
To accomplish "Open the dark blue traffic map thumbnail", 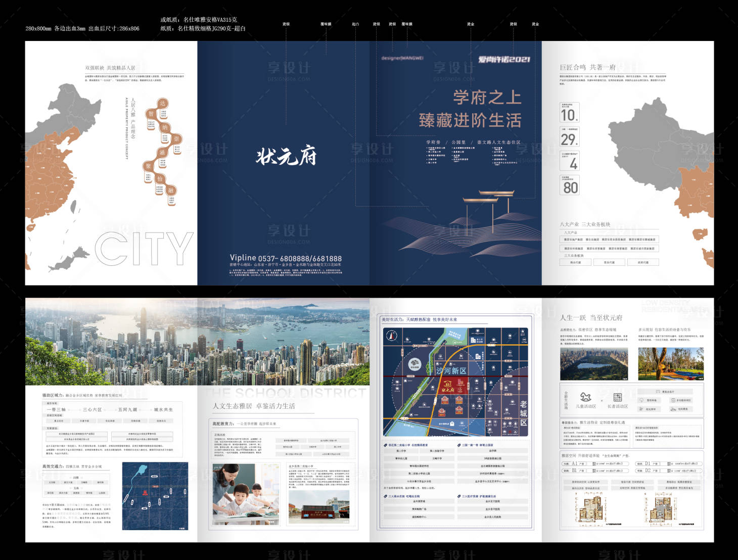I will point(155,496).
